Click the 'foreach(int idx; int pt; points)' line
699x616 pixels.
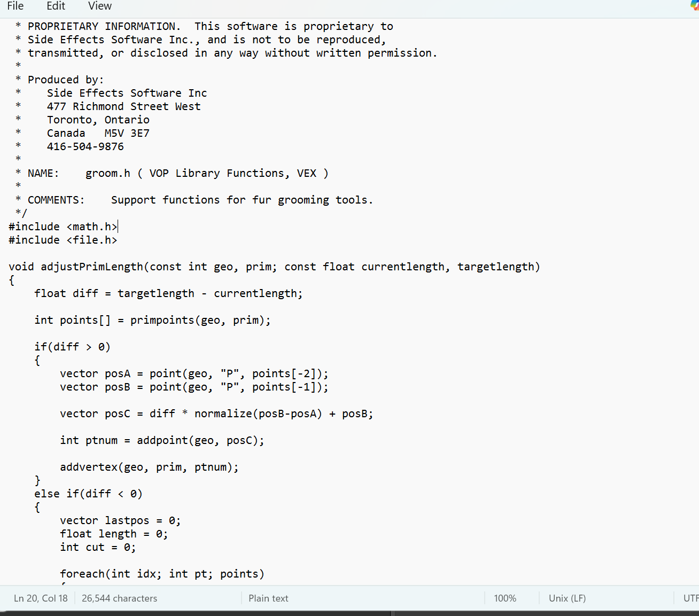point(162,574)
